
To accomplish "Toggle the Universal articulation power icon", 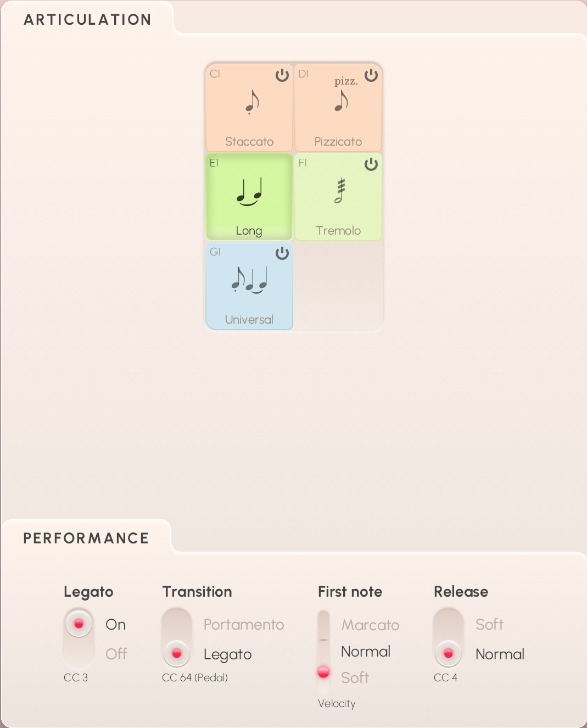I will (x=282, y=253).
